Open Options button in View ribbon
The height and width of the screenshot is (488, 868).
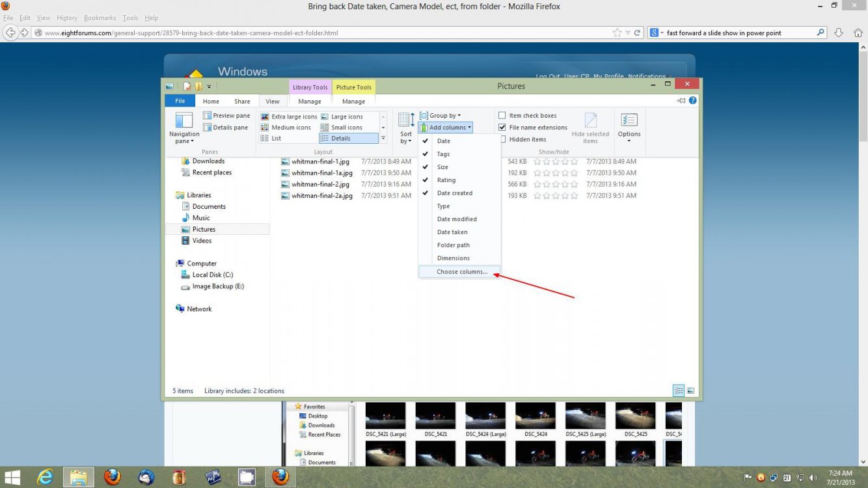pos(629,128)
